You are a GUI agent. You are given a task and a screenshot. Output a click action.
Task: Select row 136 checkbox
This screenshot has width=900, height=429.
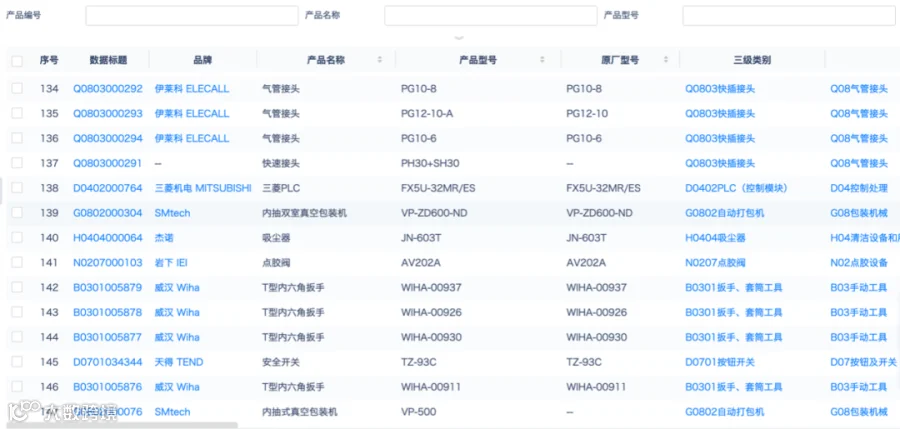coord(17,138)
